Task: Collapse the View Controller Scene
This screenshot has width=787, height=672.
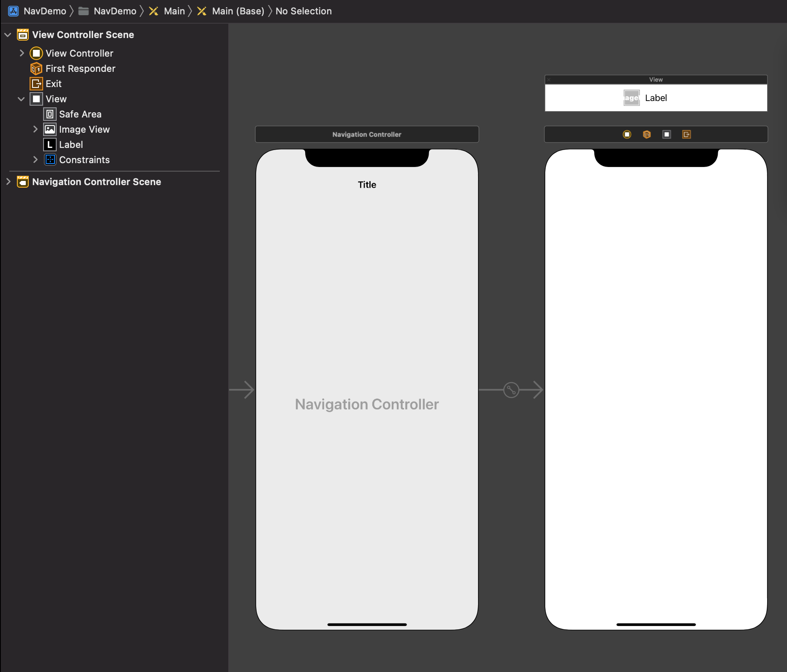Action: click(8, 35)
